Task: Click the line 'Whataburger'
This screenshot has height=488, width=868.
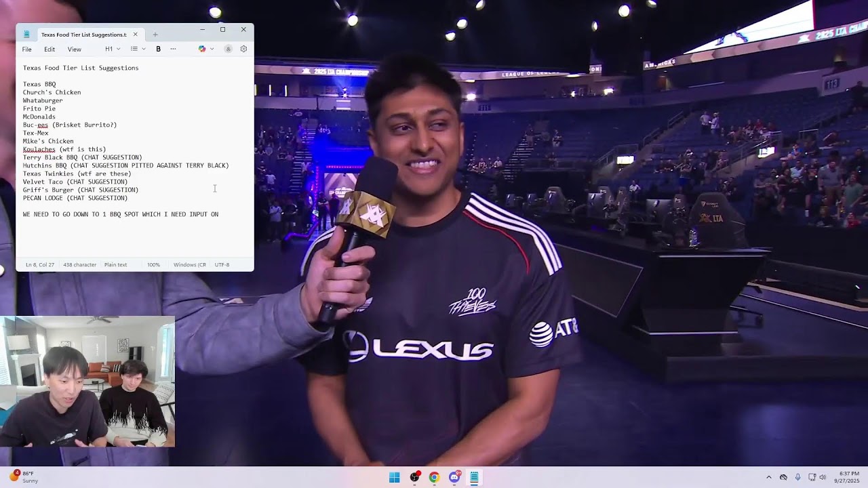Action: 43,100
